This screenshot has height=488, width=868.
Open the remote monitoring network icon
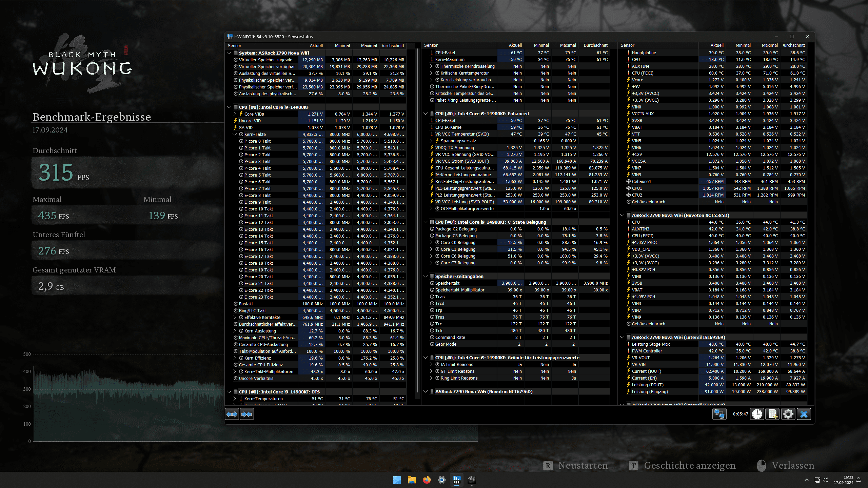(x=719, y=414)
